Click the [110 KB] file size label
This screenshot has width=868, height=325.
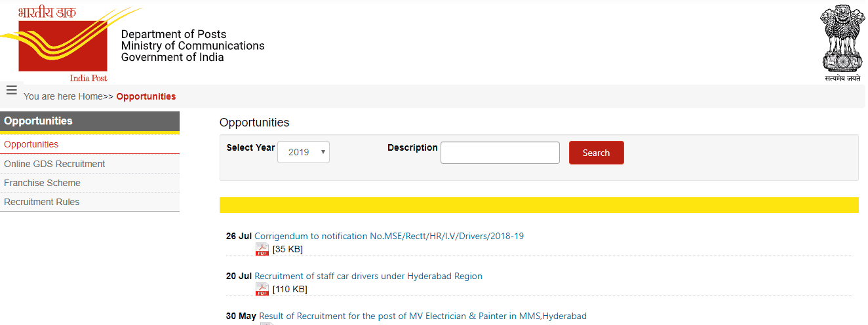pos(290,289)
